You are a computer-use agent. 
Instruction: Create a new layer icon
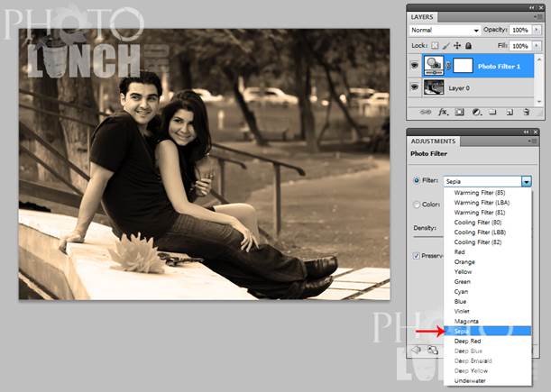[510, 113]
